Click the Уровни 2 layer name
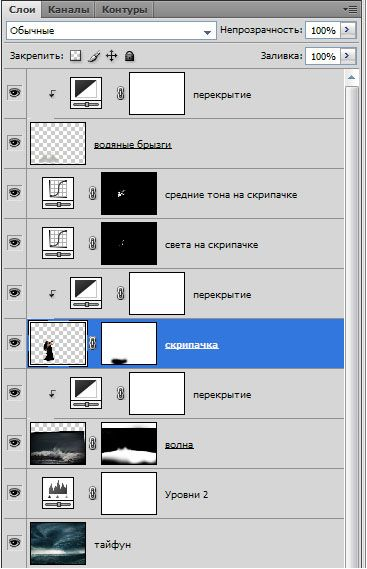This screenshot has height=569, width=367. coord(187,494)
